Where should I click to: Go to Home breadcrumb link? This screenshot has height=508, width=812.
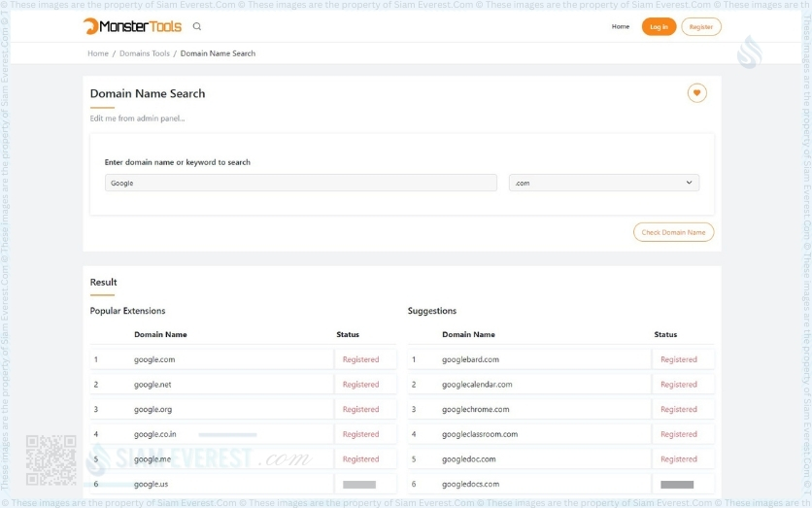point(98,53)
